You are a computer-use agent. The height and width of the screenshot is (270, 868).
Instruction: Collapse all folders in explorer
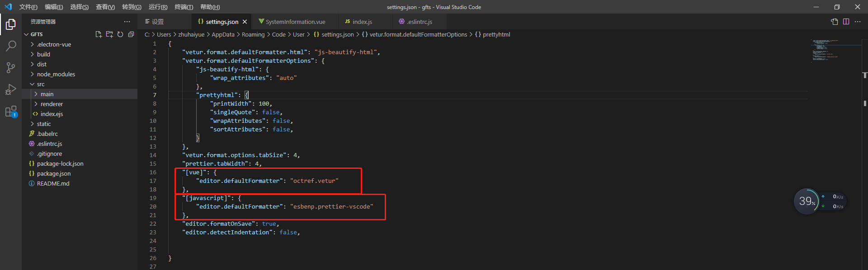point(131,34)
